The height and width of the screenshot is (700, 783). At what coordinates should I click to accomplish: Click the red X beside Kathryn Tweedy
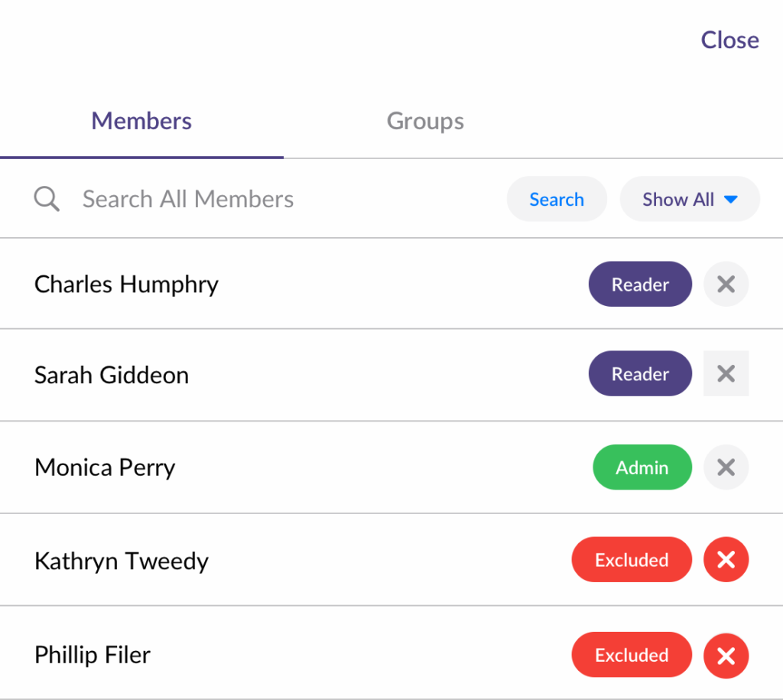(x=726, y=560)
